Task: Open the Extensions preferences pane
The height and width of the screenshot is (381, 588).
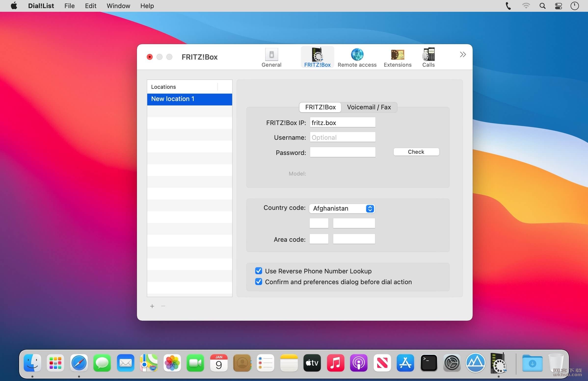Action: pos(398,57)
